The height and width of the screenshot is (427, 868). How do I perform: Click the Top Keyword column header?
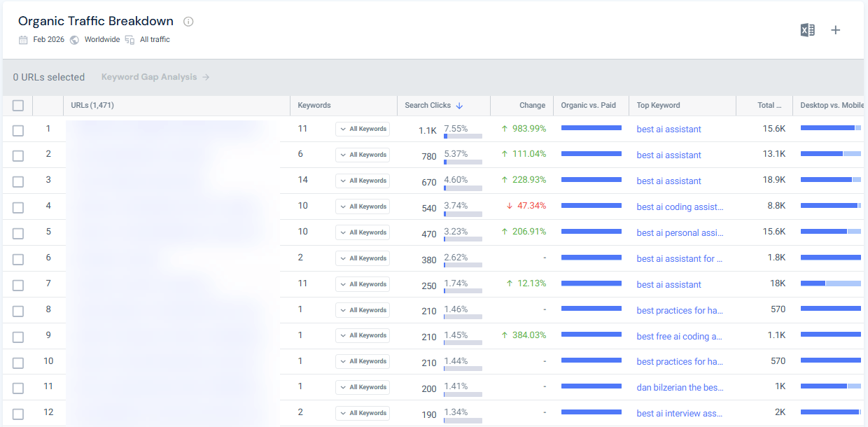(658, 106)
